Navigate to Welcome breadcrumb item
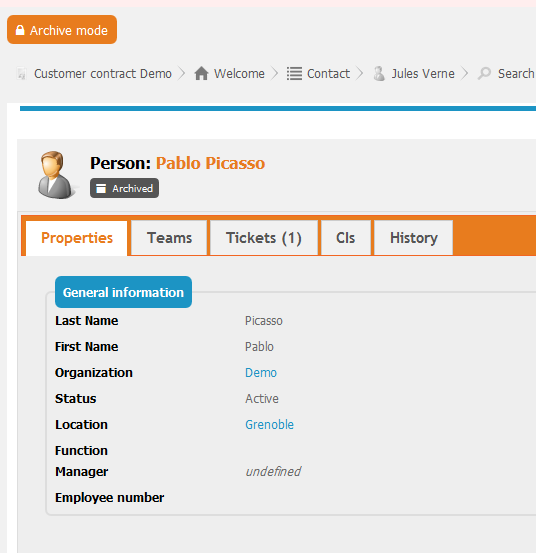 239,74
